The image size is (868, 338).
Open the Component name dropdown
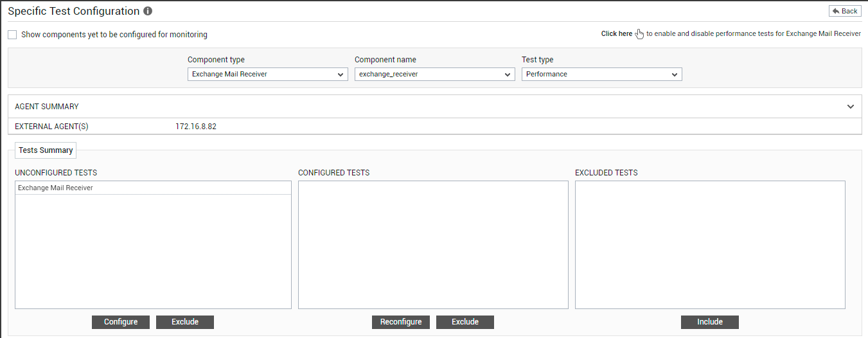point(435,75)
